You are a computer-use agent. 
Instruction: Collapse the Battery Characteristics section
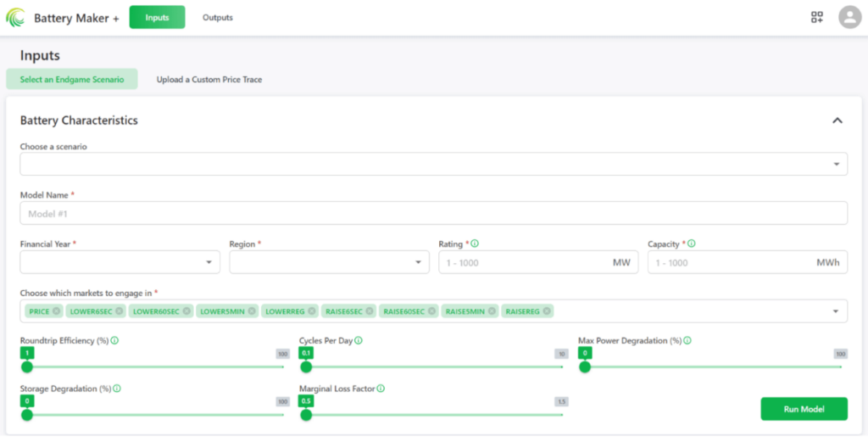pyautogui.click(x=837, y=120)
